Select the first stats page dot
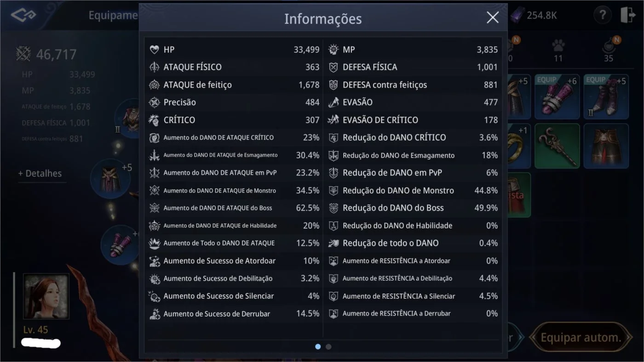The height and width of the screenshot is (362, 644). tap(318, 347)
